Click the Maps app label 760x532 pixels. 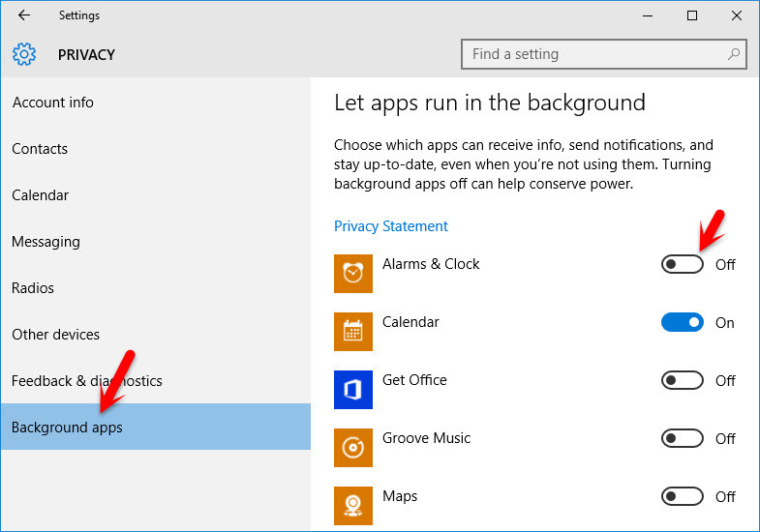pyautogui.click(x=400, y=496)
